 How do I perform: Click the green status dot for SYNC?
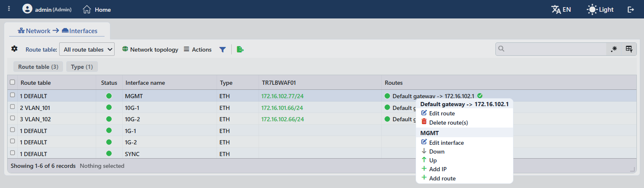pos(109,154)
